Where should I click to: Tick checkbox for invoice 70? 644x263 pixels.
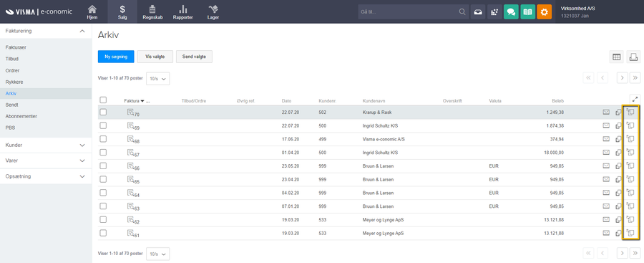click(103, 112)
